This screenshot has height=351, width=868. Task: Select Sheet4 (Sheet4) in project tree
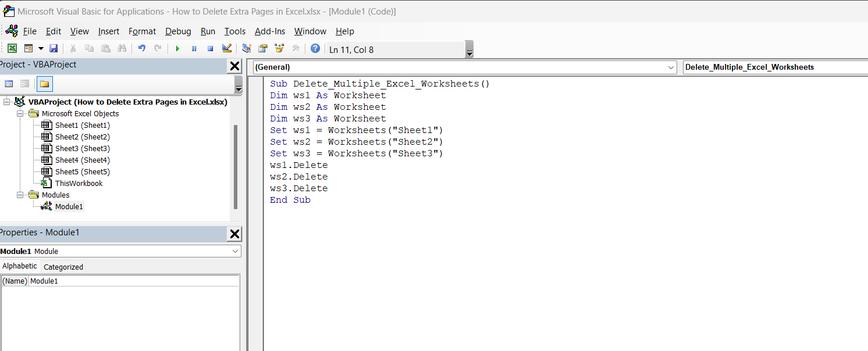[x=82, y=160]
